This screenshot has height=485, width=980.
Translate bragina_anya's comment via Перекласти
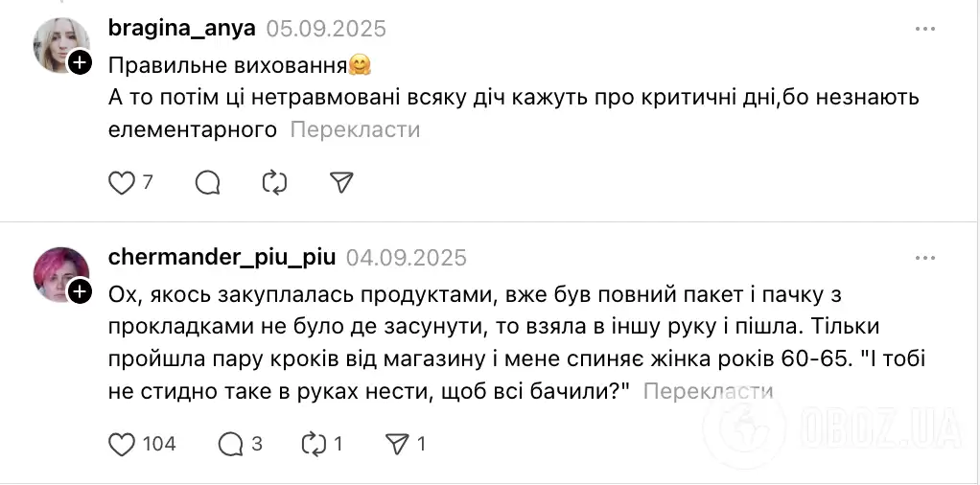click(355, 129)
